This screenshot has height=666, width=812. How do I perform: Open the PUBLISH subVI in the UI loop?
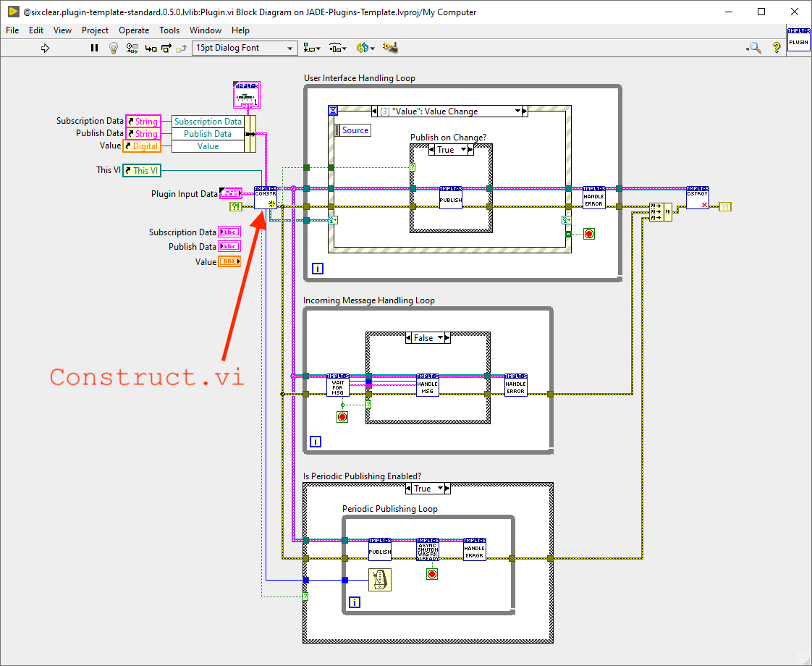(450, 197)
